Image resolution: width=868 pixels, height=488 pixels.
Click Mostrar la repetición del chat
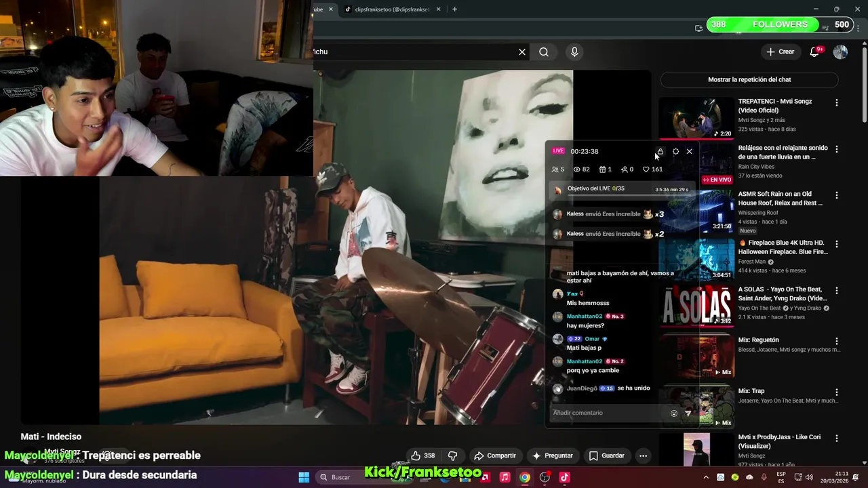[749, 79]
